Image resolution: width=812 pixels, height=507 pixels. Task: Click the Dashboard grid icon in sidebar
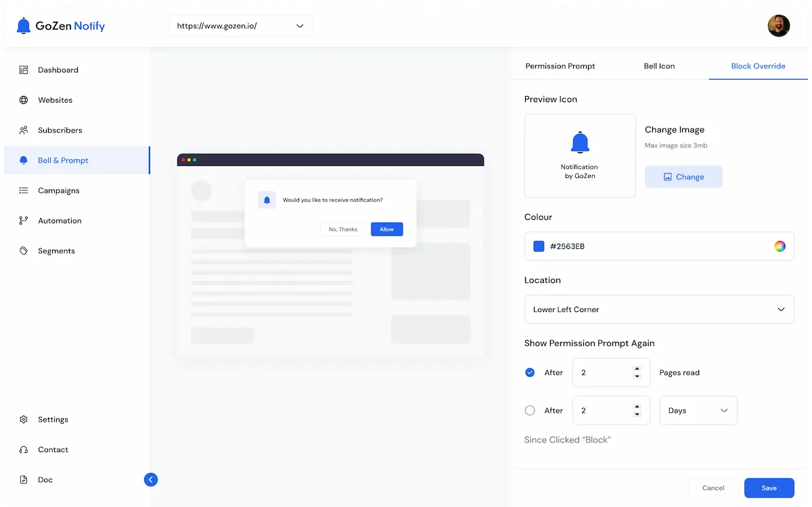pos(24,70)
